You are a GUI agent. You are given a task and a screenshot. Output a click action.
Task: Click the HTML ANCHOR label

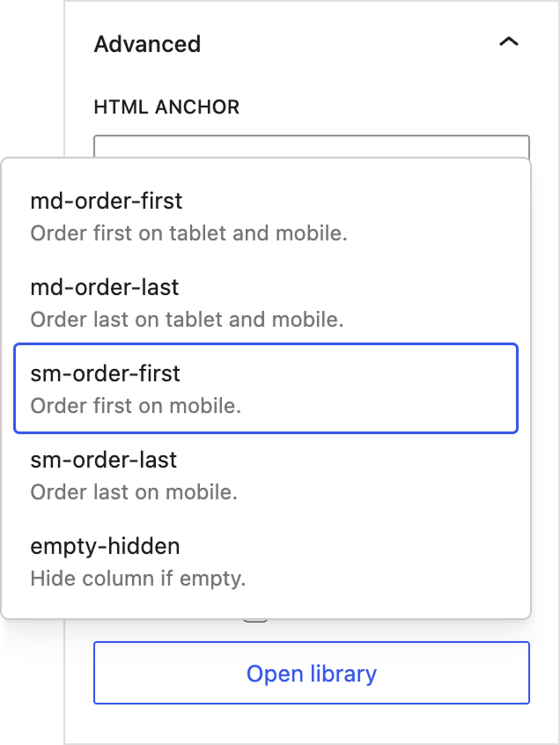pos(166,107)
